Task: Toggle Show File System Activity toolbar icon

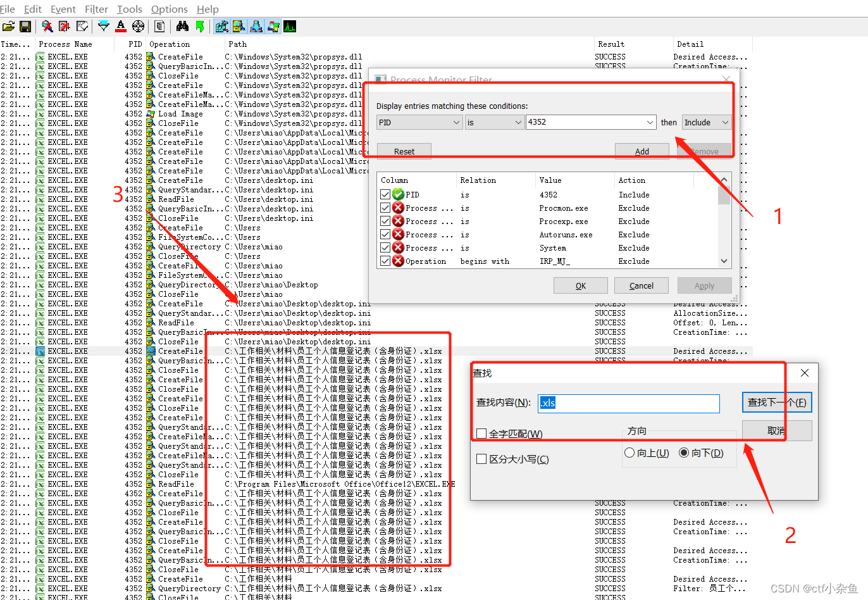Action: pos(239,27)
